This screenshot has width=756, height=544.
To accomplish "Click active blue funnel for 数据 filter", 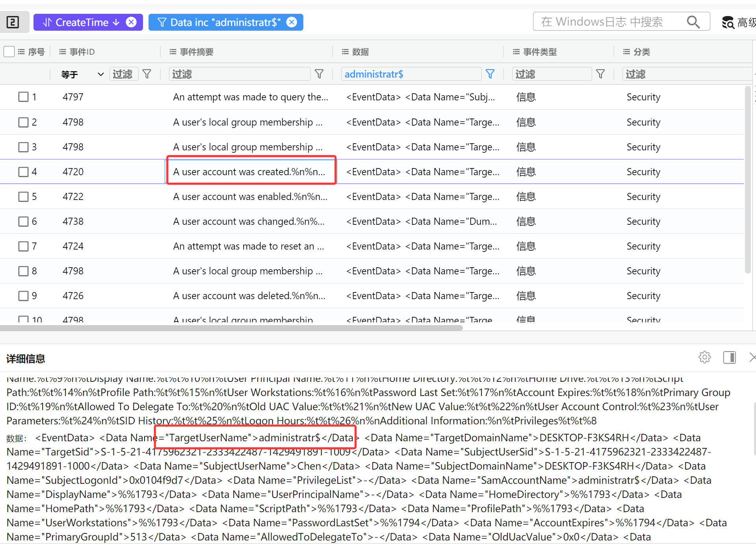I will 490,74.
